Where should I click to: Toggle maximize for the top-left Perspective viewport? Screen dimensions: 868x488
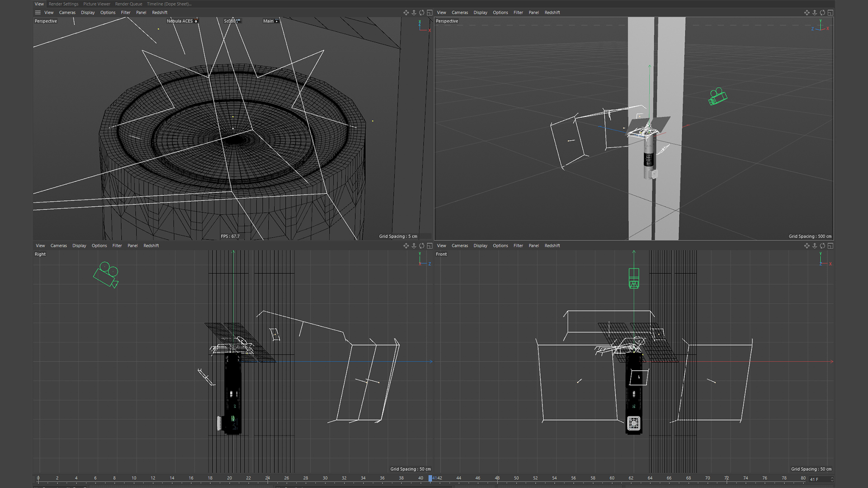tap(429, 13)
